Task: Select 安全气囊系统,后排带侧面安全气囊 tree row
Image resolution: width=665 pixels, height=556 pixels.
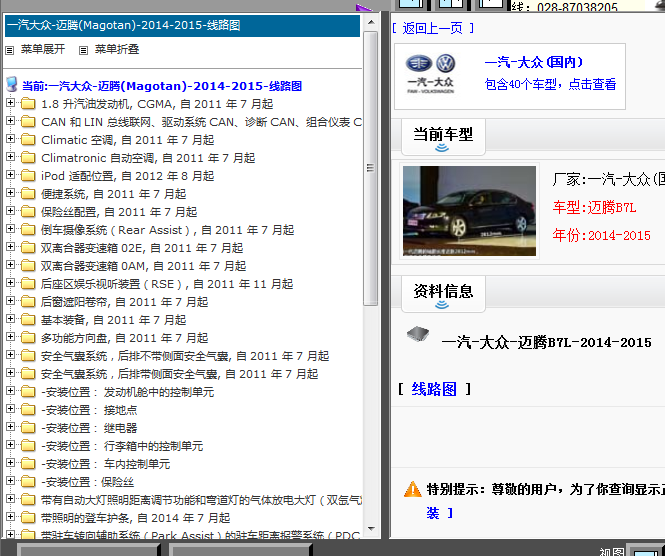Action: 179,374
